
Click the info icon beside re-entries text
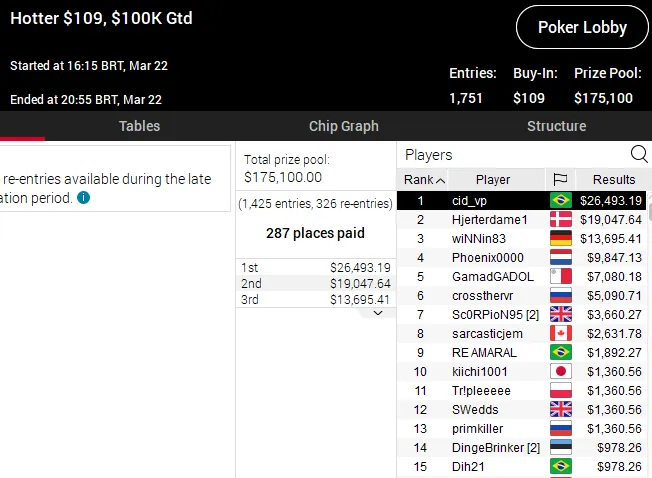point(83,198)
